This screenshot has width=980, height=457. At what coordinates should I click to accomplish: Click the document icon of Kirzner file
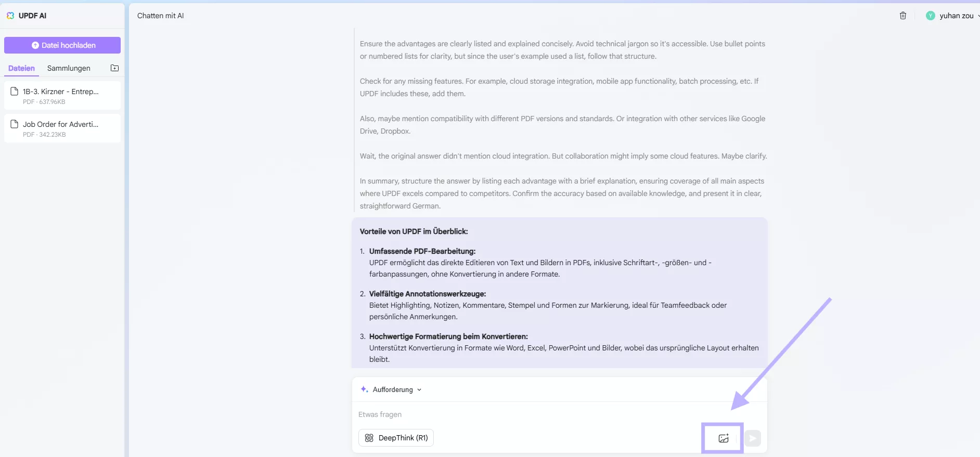tap(15, 92)
